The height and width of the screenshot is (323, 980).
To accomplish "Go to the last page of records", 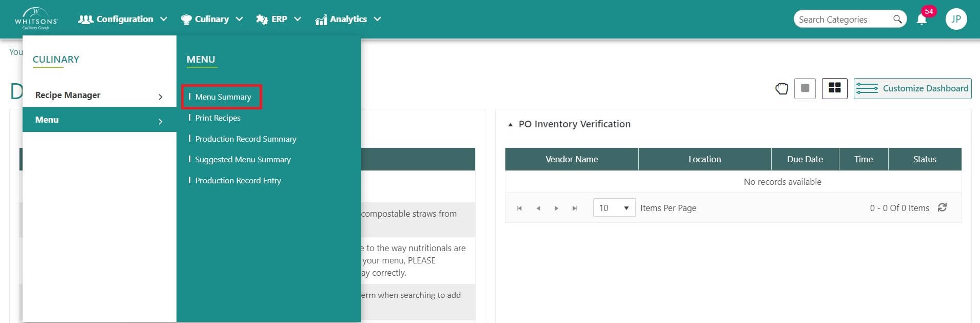I will point(575,208).
